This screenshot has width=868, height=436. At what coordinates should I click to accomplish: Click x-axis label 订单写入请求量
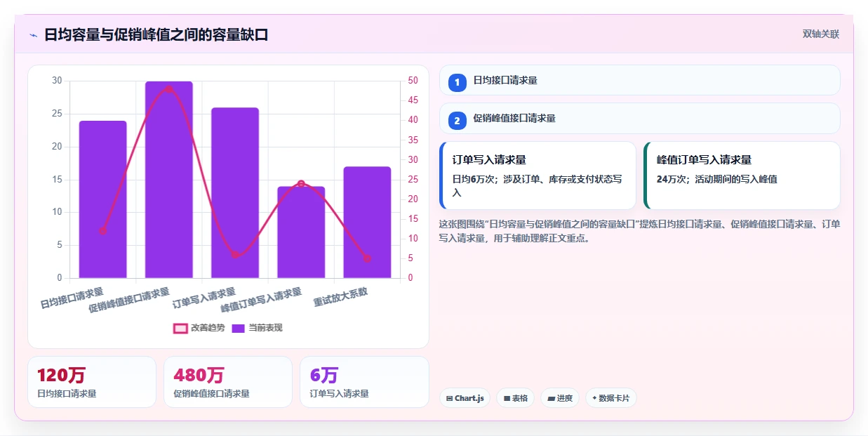point(204,298)
